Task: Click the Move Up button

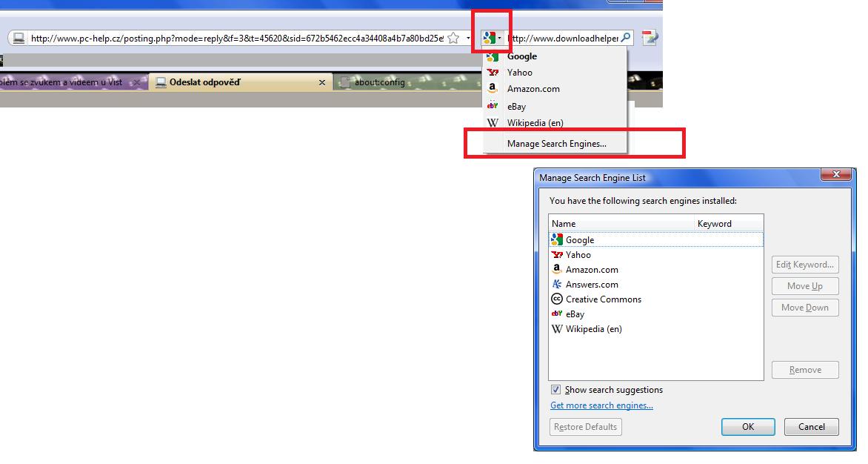Action: click(x=805, y=286)
